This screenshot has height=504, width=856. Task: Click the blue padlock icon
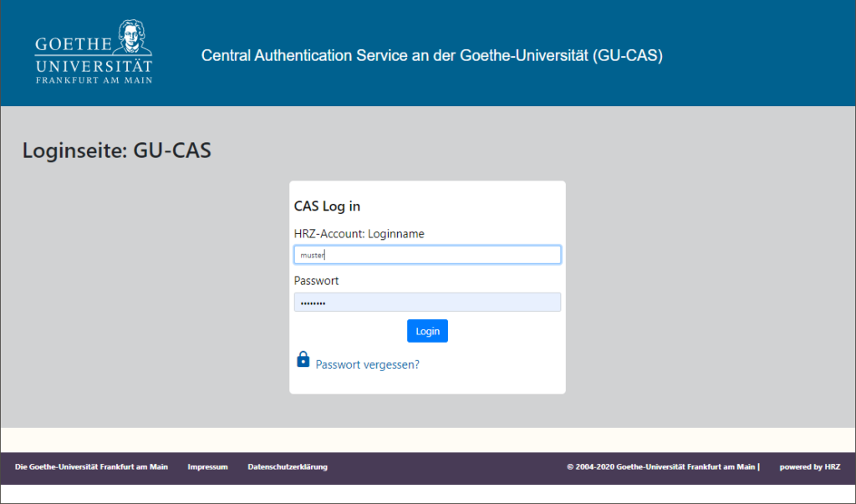pos(303,359)
